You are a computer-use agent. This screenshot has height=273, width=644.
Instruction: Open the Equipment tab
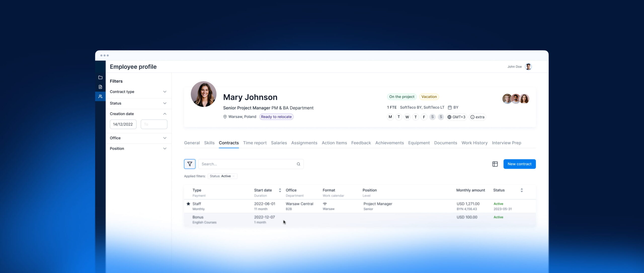coord(419,143)
